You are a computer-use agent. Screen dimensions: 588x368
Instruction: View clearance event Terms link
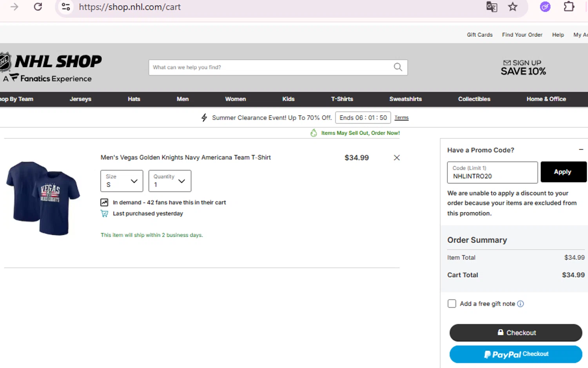pyautogui.click(x=401, y=118)
